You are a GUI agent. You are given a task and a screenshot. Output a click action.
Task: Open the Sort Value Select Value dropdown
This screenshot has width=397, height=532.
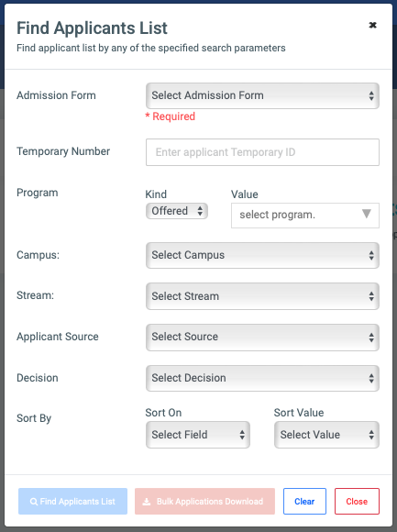326,435
